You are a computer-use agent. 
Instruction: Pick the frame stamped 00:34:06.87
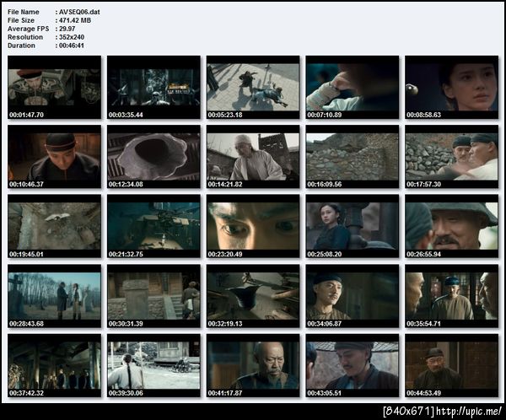[x=353, y=296]
